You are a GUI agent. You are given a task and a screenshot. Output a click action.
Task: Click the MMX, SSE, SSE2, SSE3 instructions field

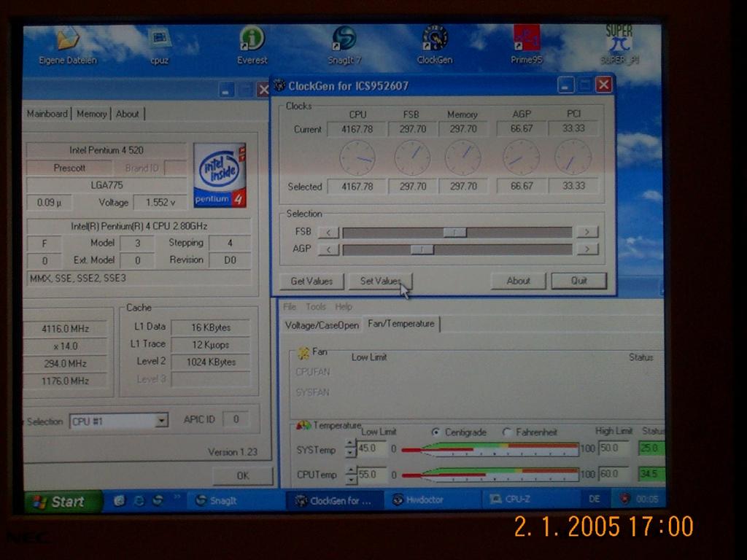[x=138, y=278]
